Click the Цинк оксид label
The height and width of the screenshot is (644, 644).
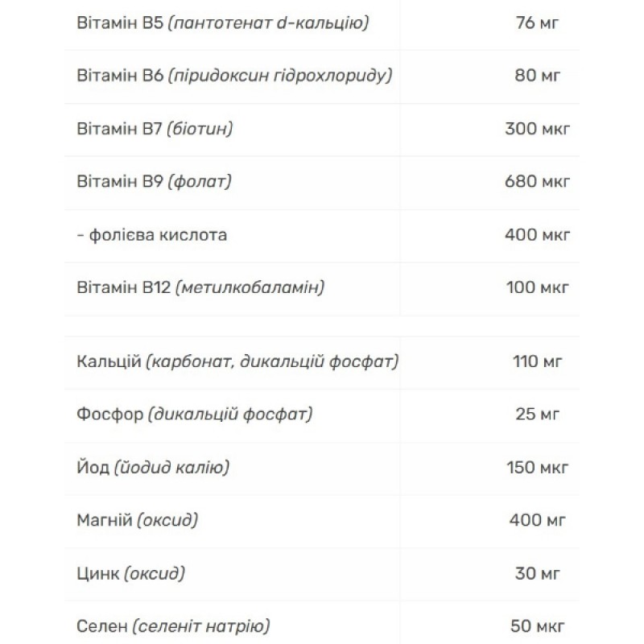click(x=130, y=573)
